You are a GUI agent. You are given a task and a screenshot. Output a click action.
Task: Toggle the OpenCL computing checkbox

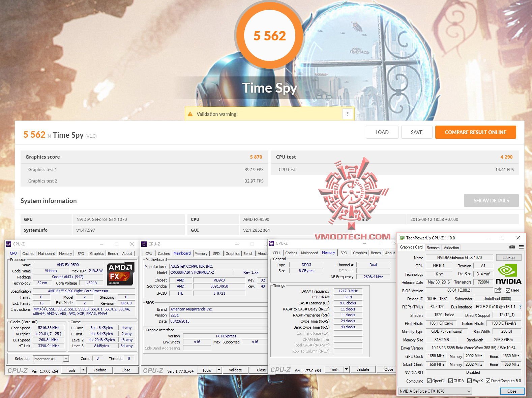[x=429, y=381]
